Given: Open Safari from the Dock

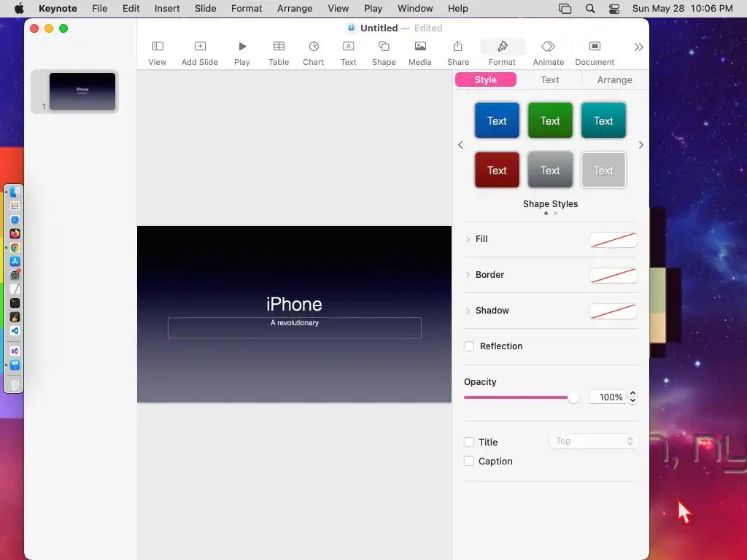Looking at the screenshot, I should [x=15, y=219].
